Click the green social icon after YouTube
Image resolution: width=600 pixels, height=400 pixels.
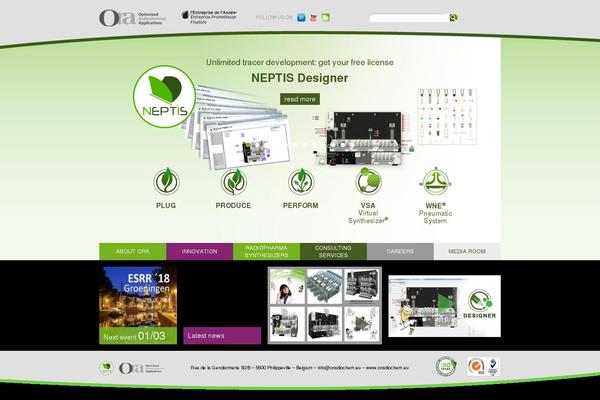[326, 18]
